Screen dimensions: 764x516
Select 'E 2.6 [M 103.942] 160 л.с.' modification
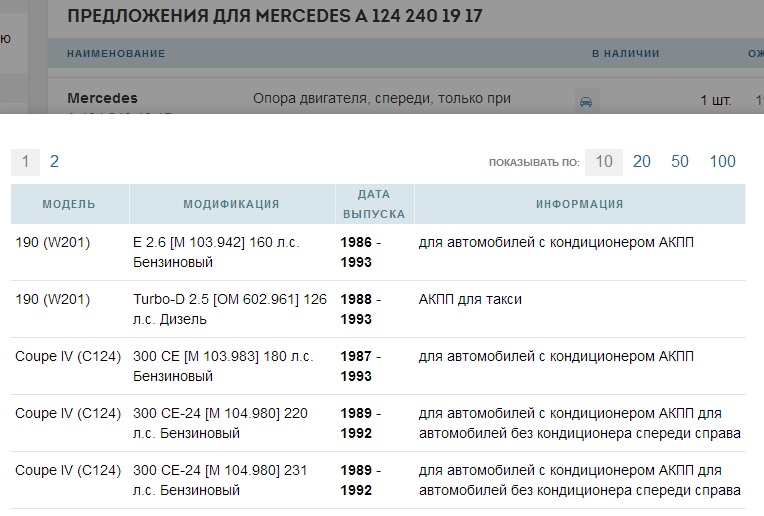click(x=216, y=242)
